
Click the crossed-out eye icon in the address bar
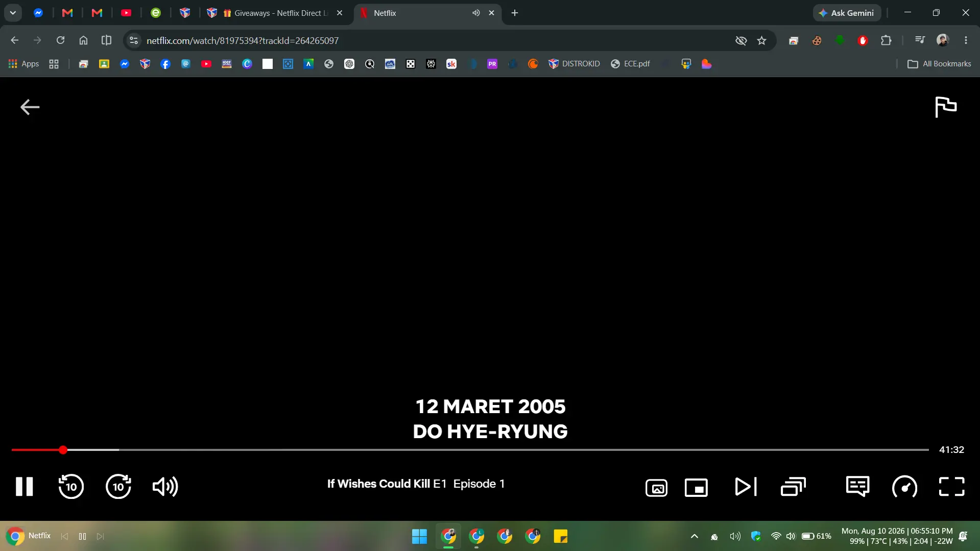click(740, 40)
